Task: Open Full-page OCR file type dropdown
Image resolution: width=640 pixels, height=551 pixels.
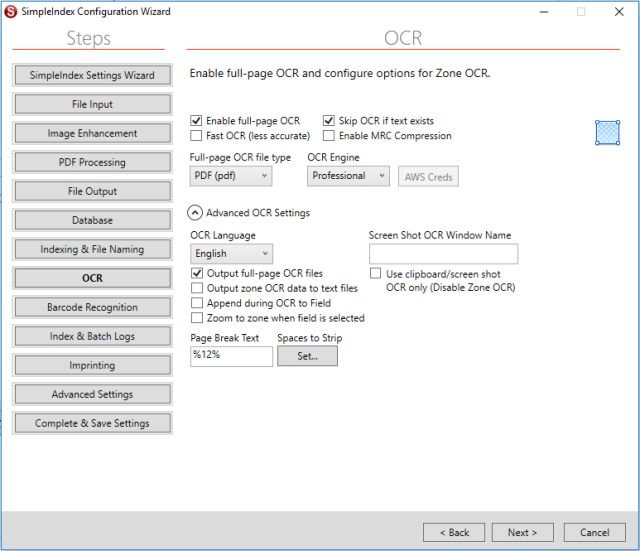Action: pos(230,176)
